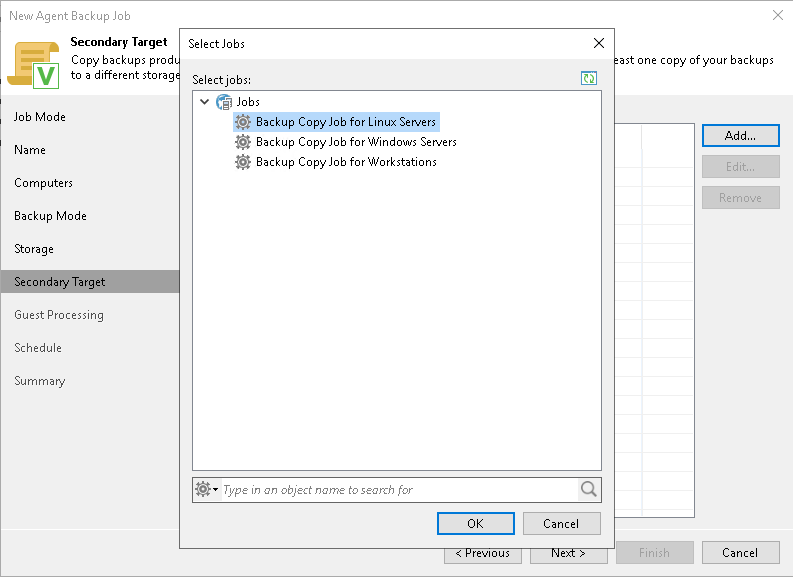Click the Veeam scroll wizard header icon

[33, 65]
